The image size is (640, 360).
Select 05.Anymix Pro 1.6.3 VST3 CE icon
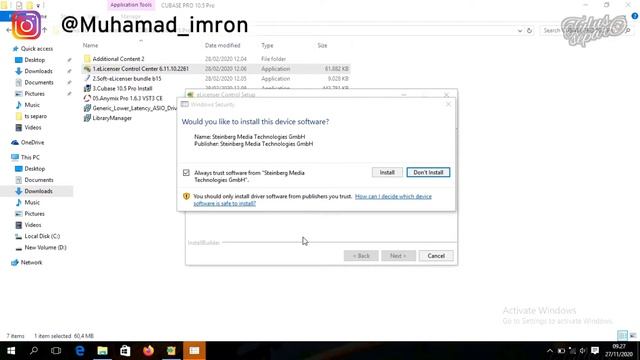click(87, 98)
